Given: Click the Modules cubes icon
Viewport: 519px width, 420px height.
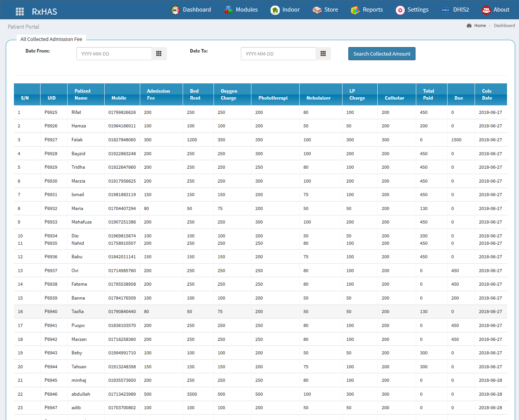Looking at the screenshot, I should 229,10.
